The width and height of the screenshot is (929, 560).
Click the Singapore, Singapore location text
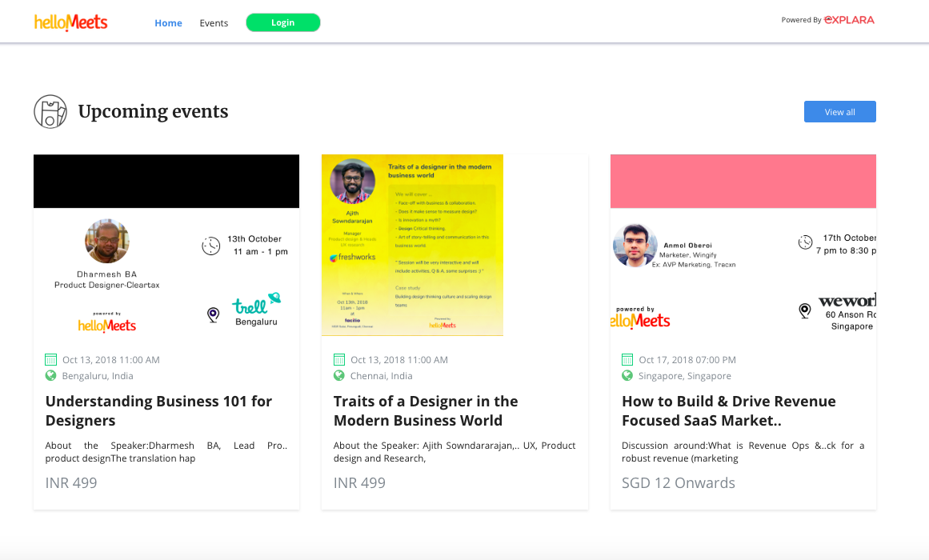[685, 376]
